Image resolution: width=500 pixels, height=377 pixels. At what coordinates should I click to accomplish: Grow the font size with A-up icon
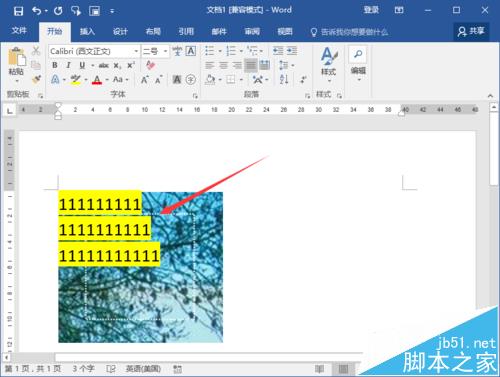(144, 80)
